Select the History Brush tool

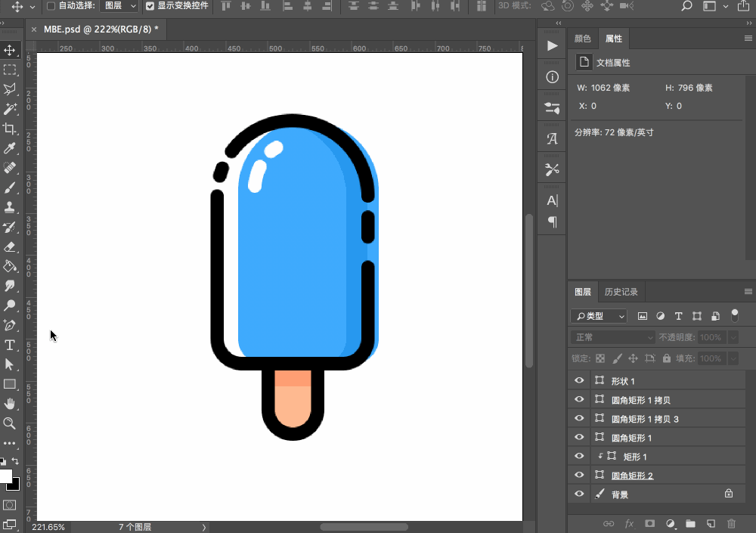(10, 228)
